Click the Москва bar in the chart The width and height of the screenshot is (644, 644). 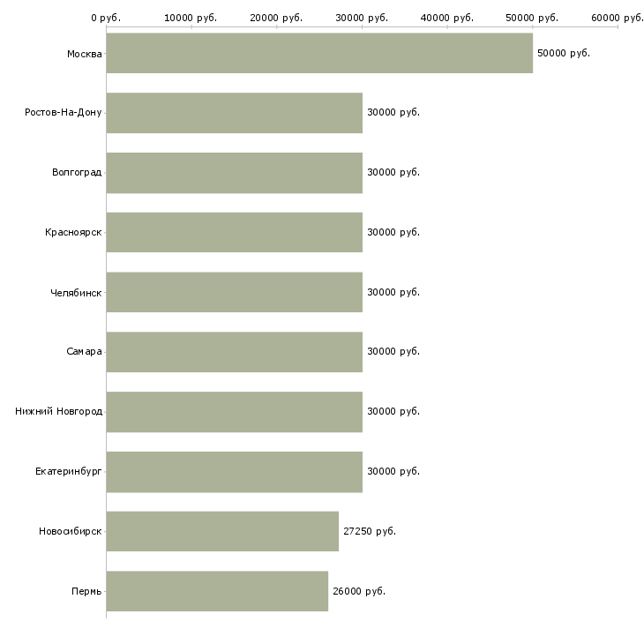319,54
